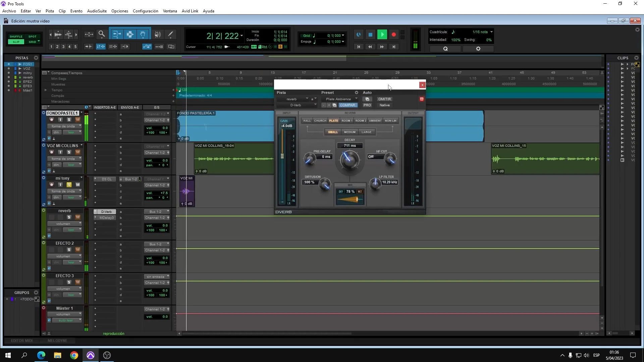This screenshot has height=362, width=644.
Task: Select the LARGE room size
Action: point(366,132)
